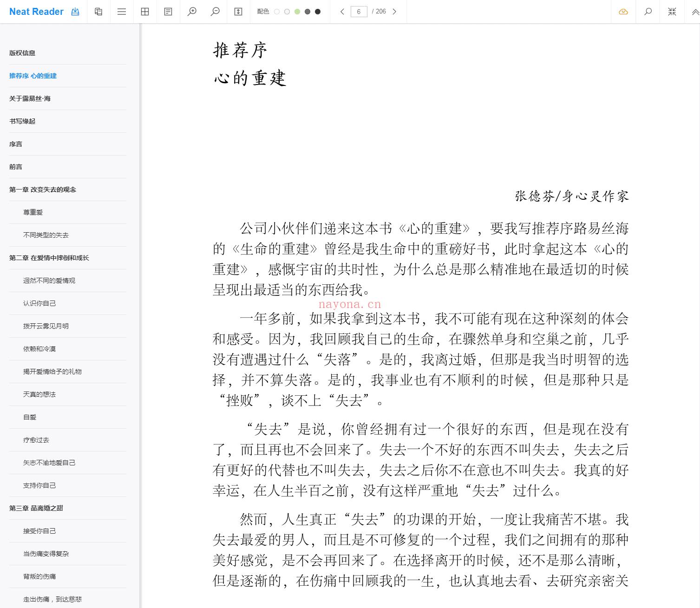Switch to the grid layout icon
700x608 pixels.
coord(145,12)
